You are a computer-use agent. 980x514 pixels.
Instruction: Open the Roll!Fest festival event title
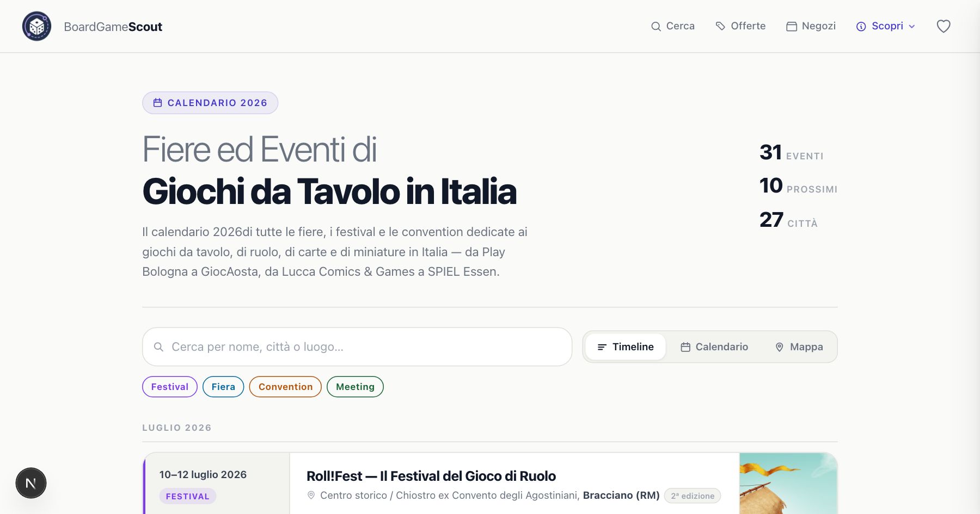431,476
